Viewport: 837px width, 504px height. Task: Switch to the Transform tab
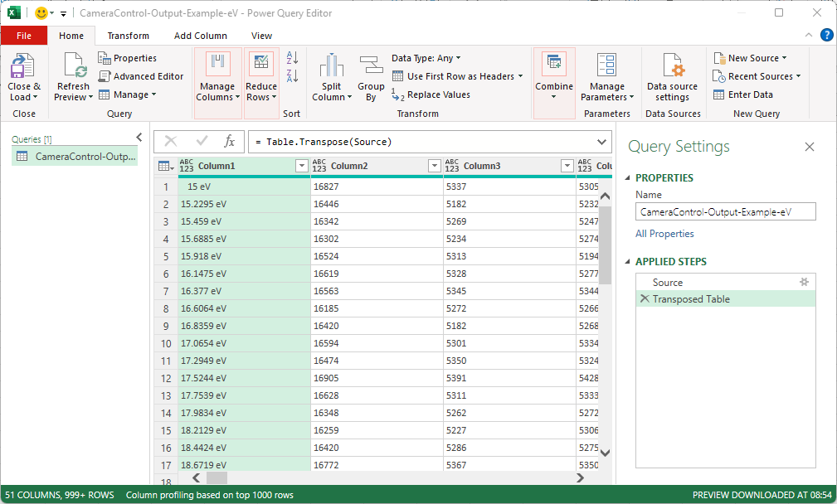tap(128, 36)
